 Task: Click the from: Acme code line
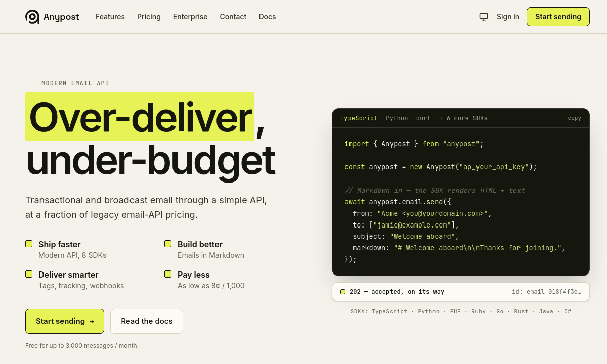coord(422,213)
